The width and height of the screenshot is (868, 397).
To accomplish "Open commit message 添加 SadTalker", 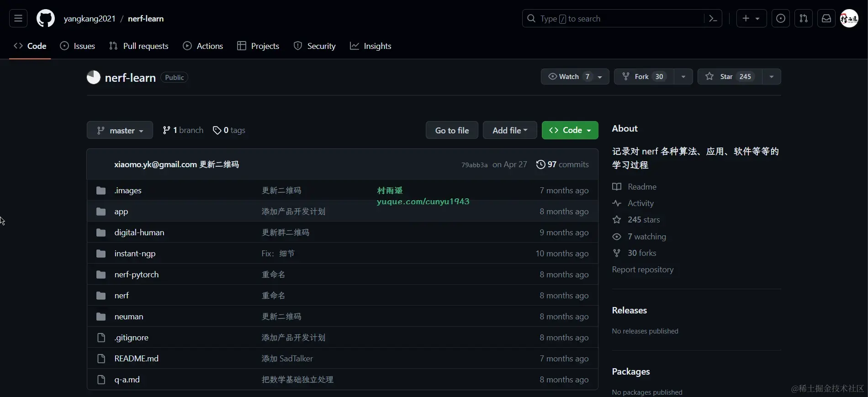I will [287, 359].
